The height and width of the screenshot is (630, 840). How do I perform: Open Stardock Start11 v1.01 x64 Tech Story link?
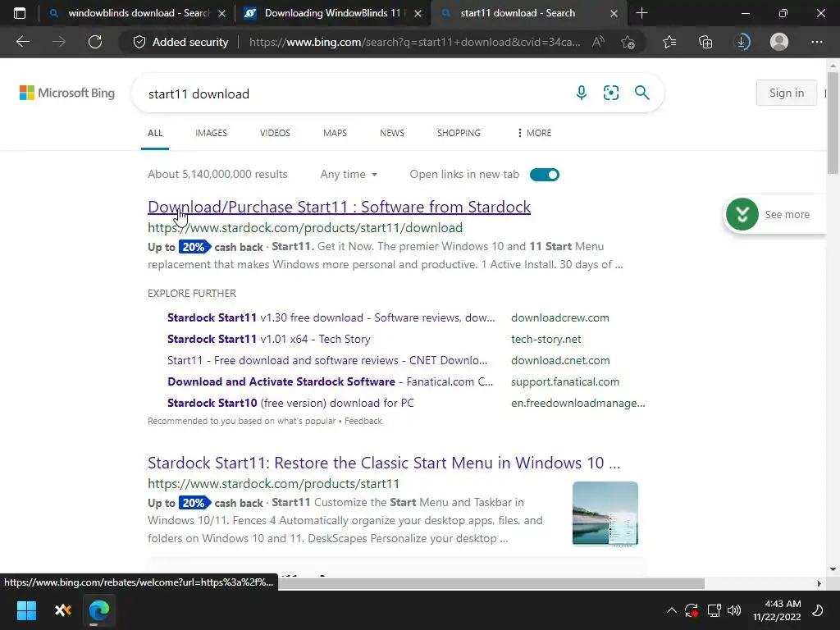click(x=269, y=339)
